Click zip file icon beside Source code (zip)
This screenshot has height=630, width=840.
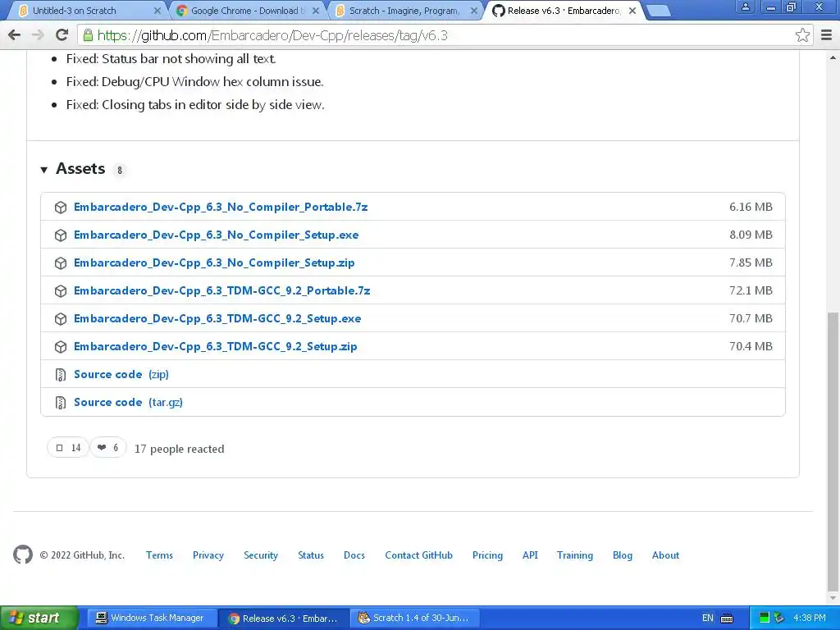[x=61, y=374]
